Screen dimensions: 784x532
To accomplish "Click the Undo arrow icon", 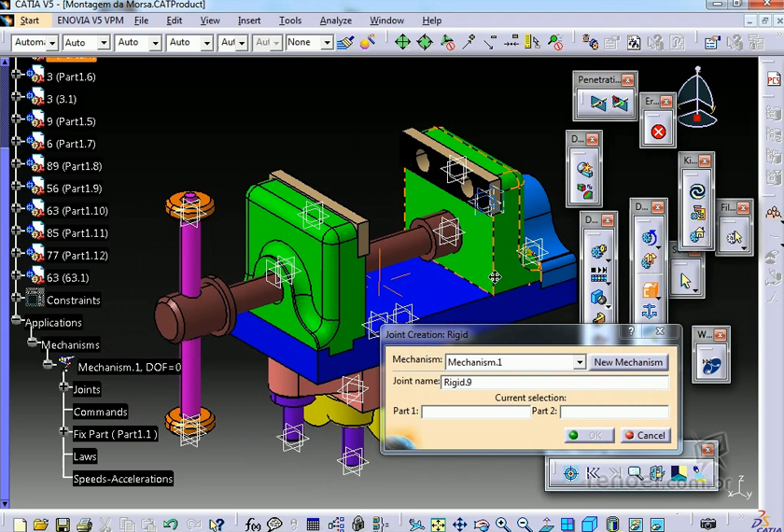I will 171,525.
